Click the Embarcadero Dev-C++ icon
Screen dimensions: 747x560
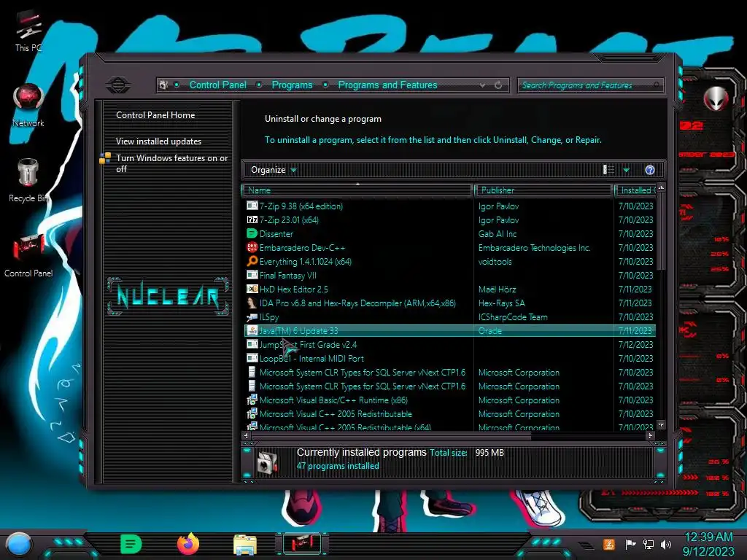(252, 248)
